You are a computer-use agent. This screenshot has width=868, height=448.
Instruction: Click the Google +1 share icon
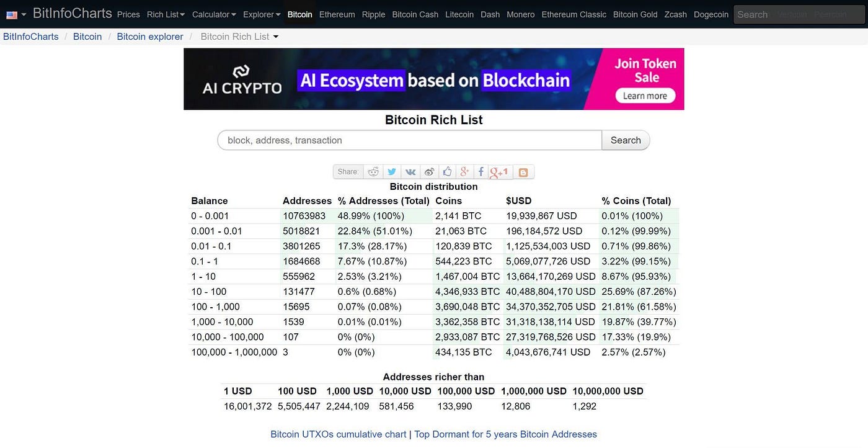(x=498, y=172)
